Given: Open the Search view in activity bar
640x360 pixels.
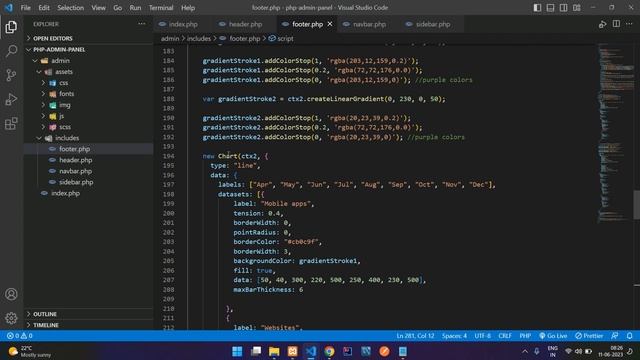Looking at the screenshot, I should tap(11, 51).
